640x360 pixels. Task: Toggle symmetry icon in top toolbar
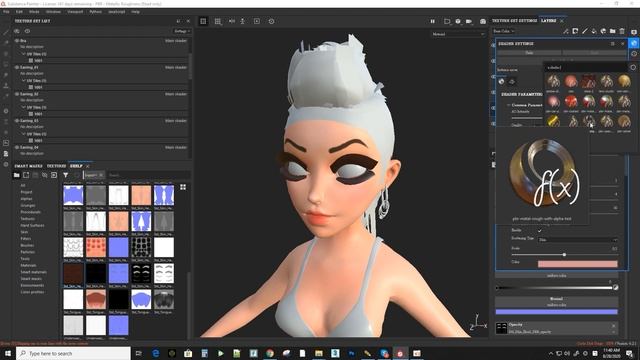tap(231, 21)
